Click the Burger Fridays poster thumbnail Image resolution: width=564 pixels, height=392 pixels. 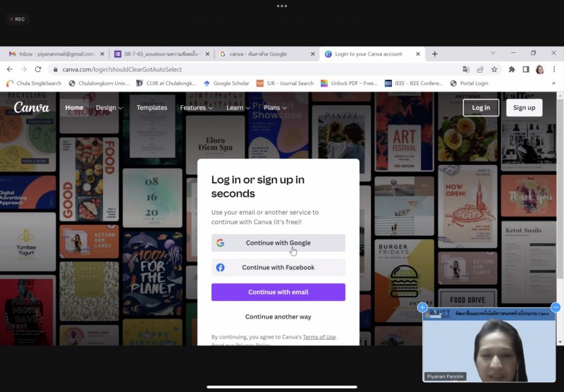(x=404, y=280)
